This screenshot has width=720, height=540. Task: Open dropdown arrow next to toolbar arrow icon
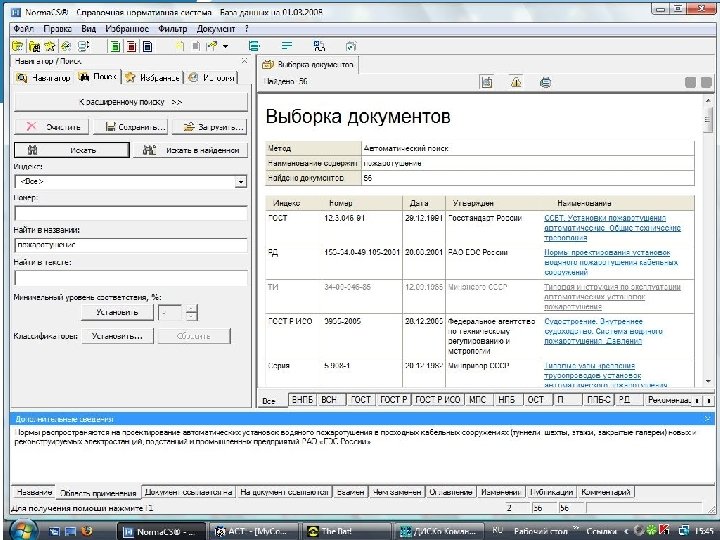pos(225,46)
